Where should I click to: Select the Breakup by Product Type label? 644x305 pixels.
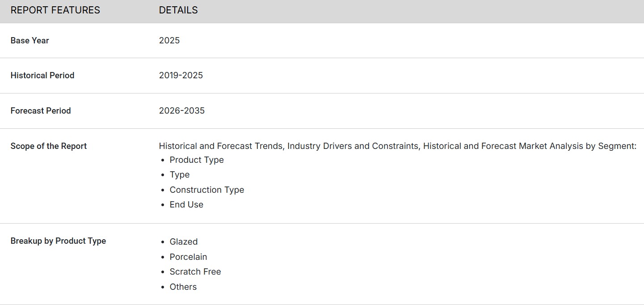[58, 241]
